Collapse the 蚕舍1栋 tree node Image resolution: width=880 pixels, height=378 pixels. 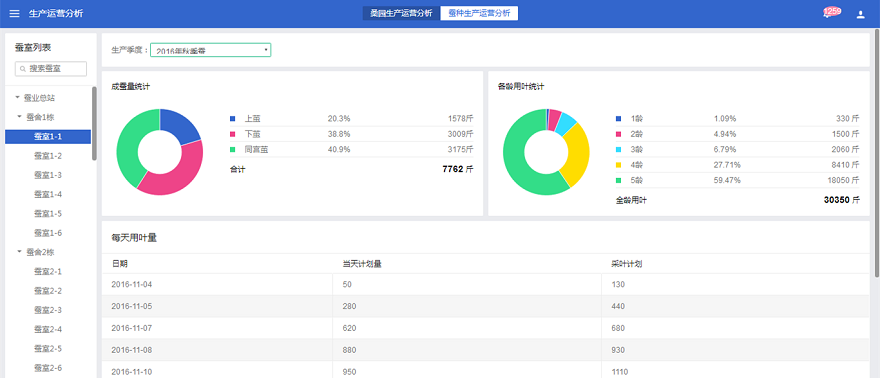pyautogui.click(x=20, y=117)
